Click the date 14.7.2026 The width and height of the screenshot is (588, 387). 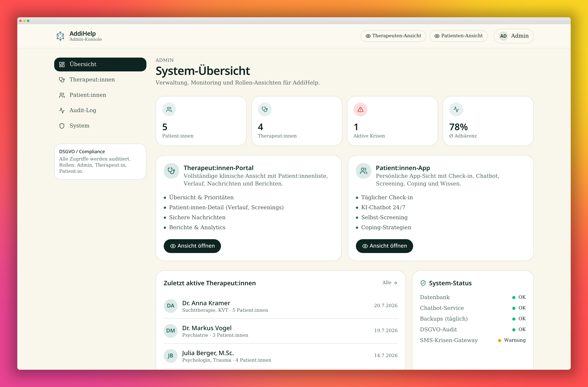pyautogui.click(x=386, y=356)
